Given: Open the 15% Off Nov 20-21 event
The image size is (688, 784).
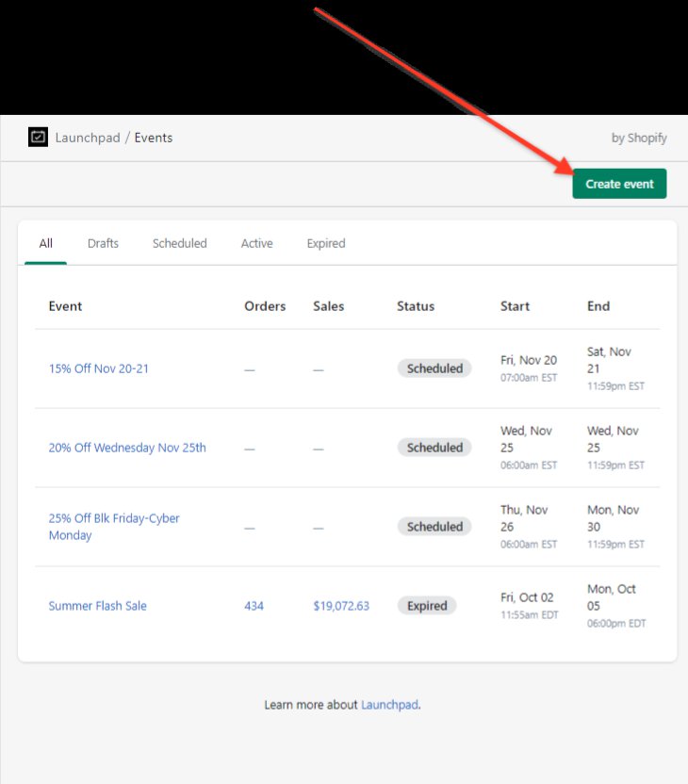Looking at the screenshot, I should [x=98, y=368].
